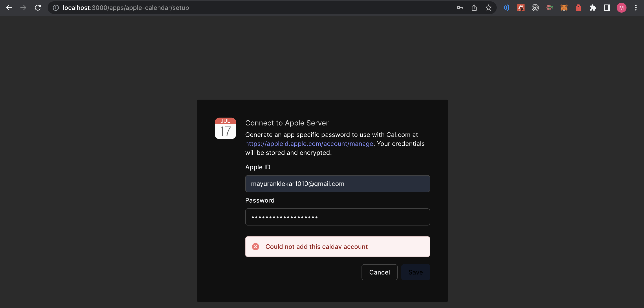Click into the Apple ID email field

[337, 184]
